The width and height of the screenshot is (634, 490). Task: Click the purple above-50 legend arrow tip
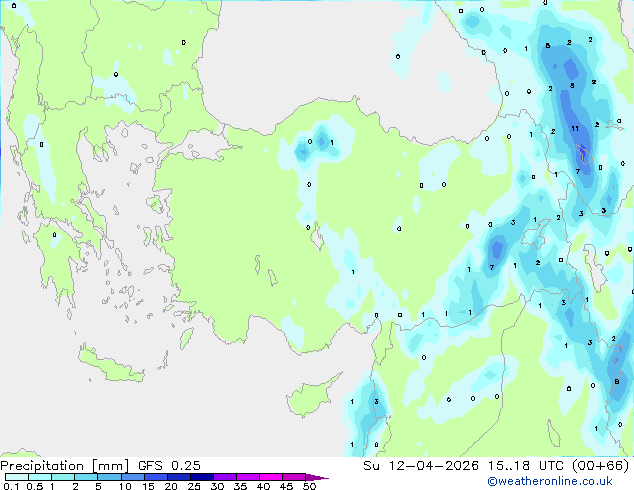(x=317, y=477)
